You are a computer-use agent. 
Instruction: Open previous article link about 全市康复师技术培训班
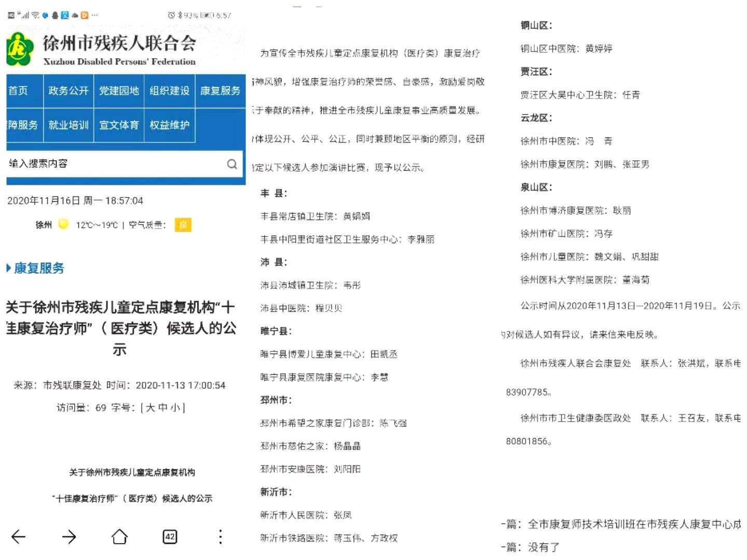634,524
